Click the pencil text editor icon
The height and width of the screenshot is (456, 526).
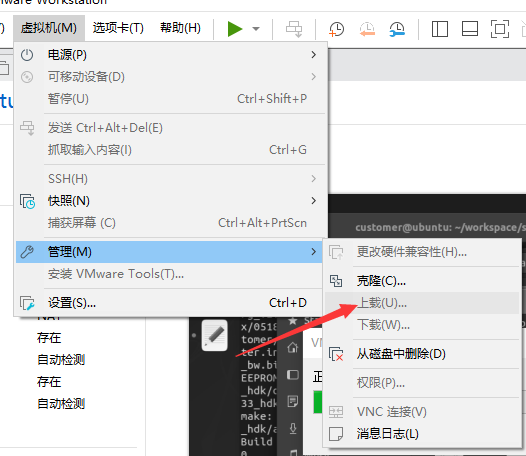(x=215, y=335)
